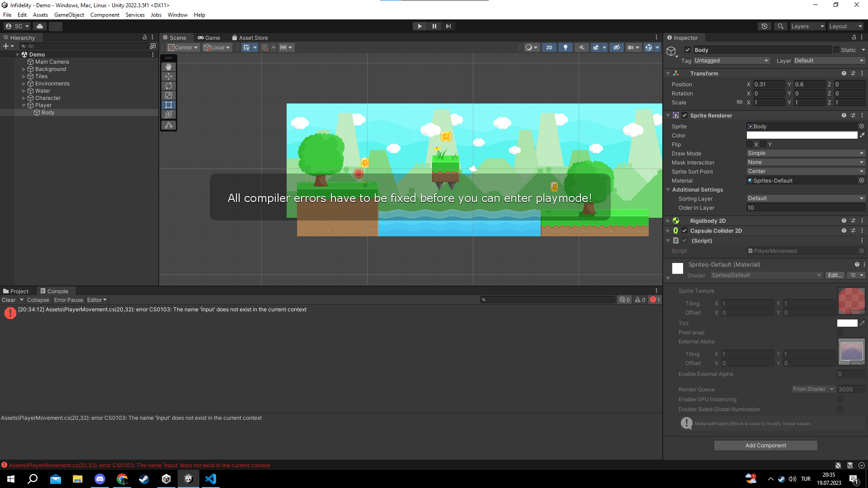This screenshot has width=868, height=488.
Task: Open the GameObject menu
Action: click(x=69, y=15)
